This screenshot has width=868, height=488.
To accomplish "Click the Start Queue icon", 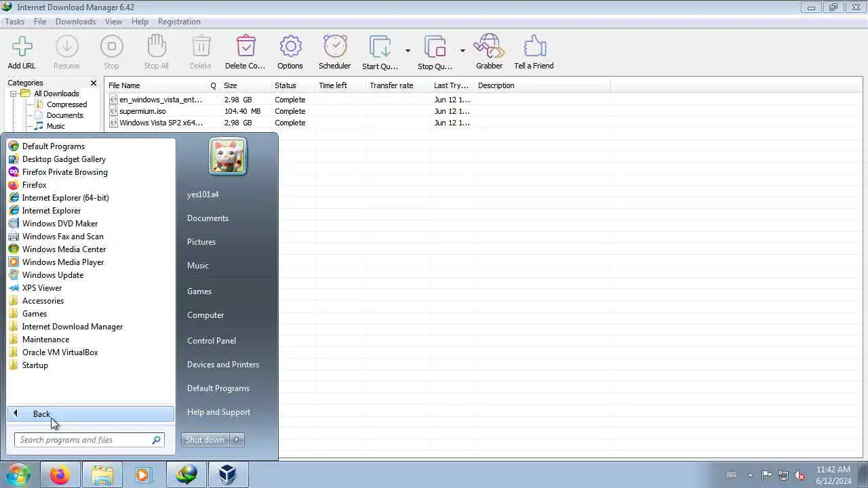I will pos(380,47).
